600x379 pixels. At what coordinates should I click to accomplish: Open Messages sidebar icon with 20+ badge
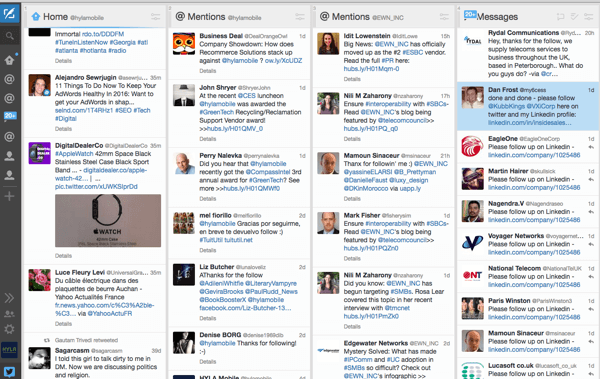coord(10,116)
